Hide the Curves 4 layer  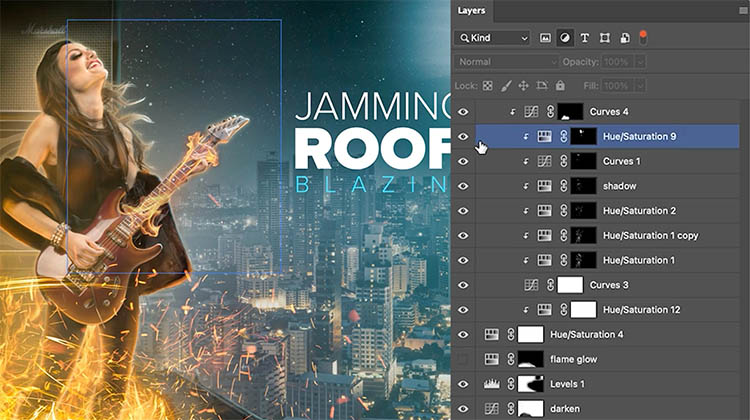[463, 112]
